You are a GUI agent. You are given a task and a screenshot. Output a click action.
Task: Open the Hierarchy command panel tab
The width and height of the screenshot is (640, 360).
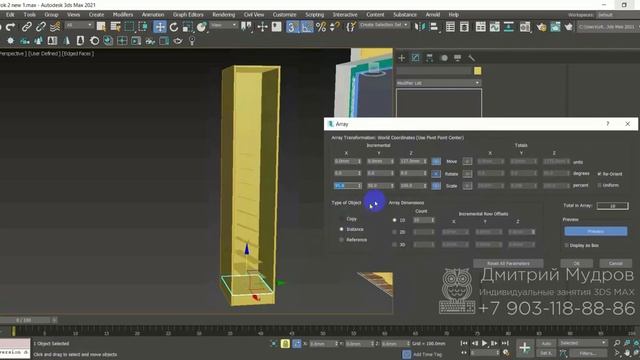coord(429,58)
